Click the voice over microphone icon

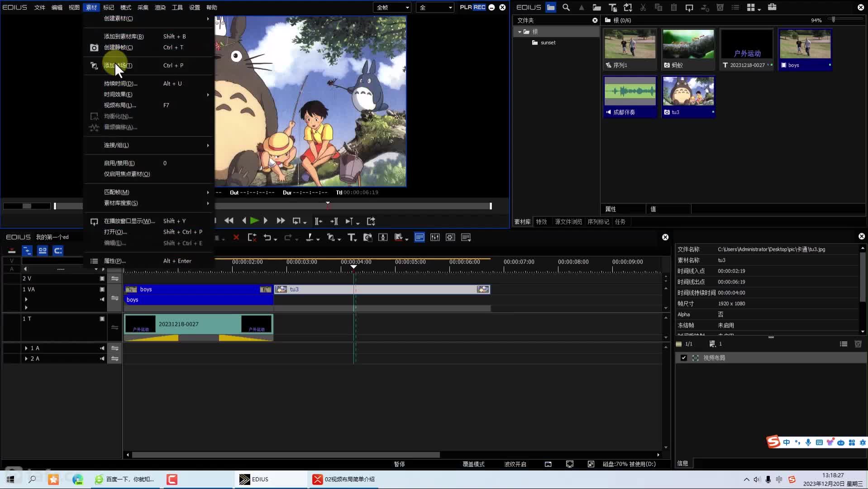(x=383, y=237)
